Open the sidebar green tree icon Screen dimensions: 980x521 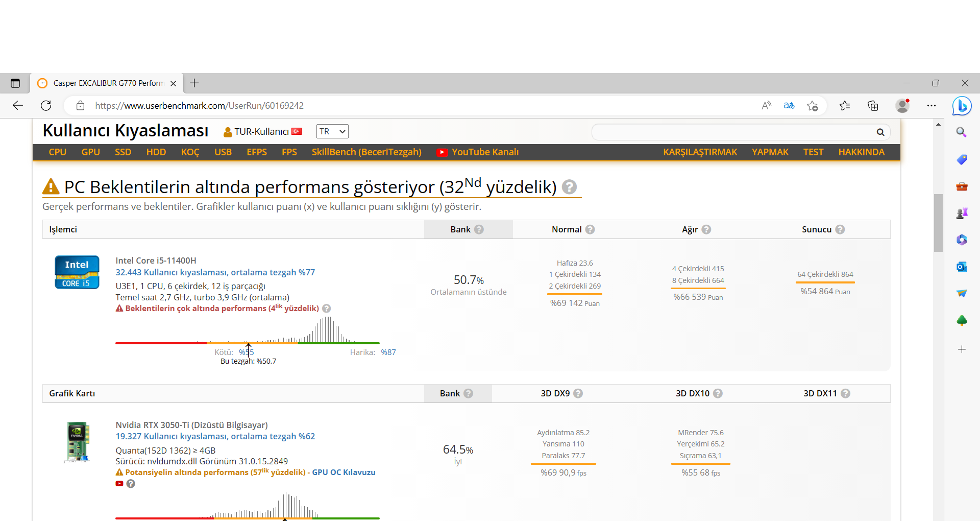[962, 320]
